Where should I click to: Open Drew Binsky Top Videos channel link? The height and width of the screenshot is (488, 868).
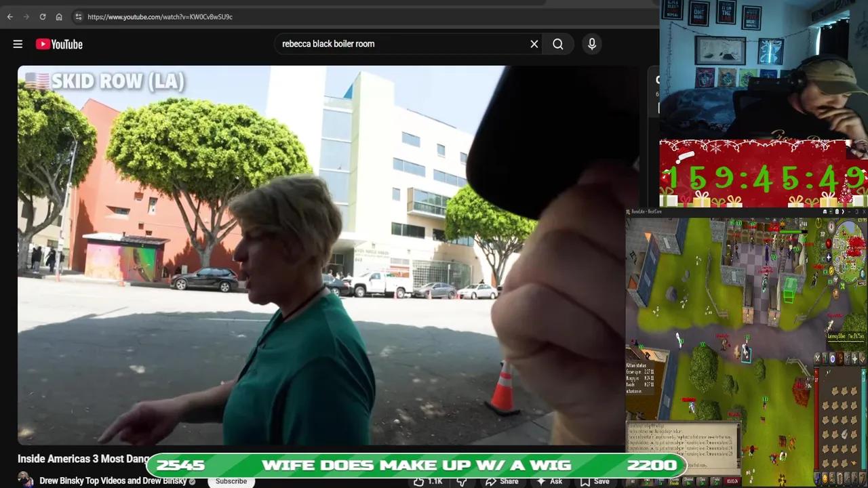pyautogui.click(x=113, y=481)
